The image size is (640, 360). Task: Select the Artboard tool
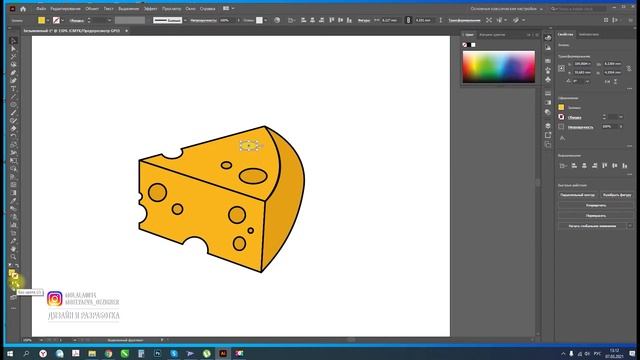click(x=13, y=233)
